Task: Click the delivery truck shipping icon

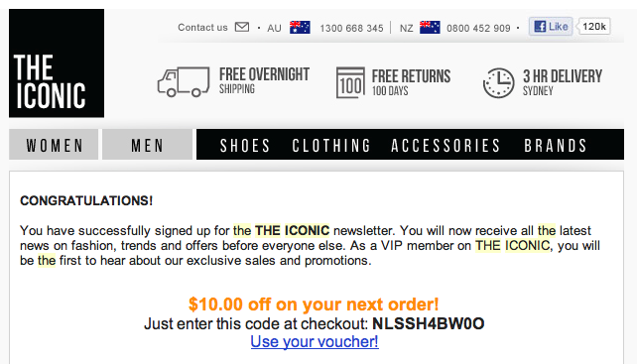Action: (184, 81)
